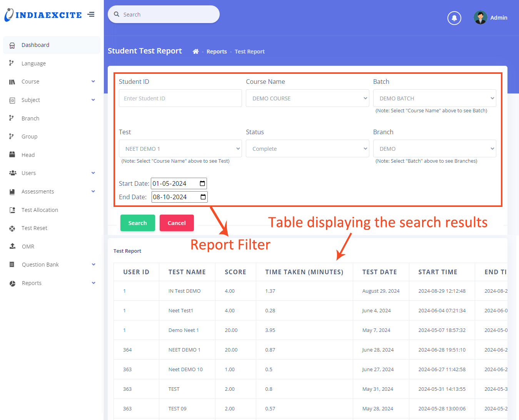The width and height of the screenshot is (519, 420).
Task: Click the home icon in breadcrumb
Action: pyautogui.click(x=195, y=52)
